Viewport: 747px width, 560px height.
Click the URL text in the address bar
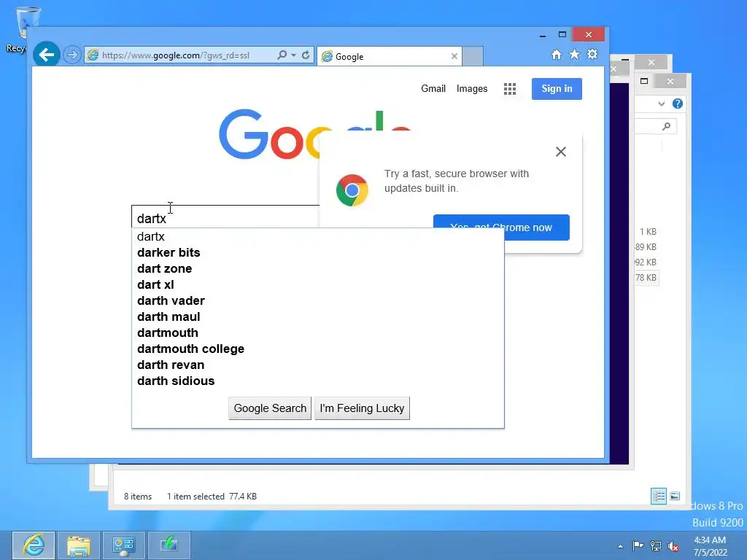175,55
